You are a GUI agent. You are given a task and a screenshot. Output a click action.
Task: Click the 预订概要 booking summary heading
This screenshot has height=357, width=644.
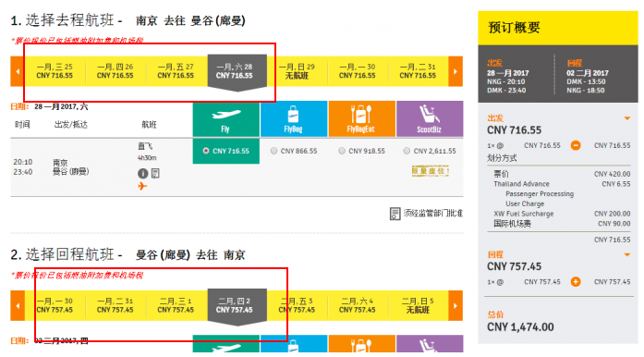[514, 28]
